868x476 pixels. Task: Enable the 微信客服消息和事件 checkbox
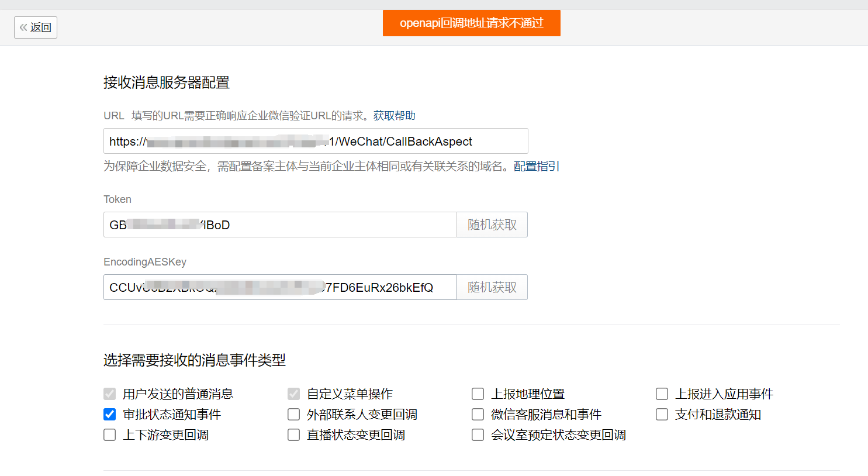478,415
